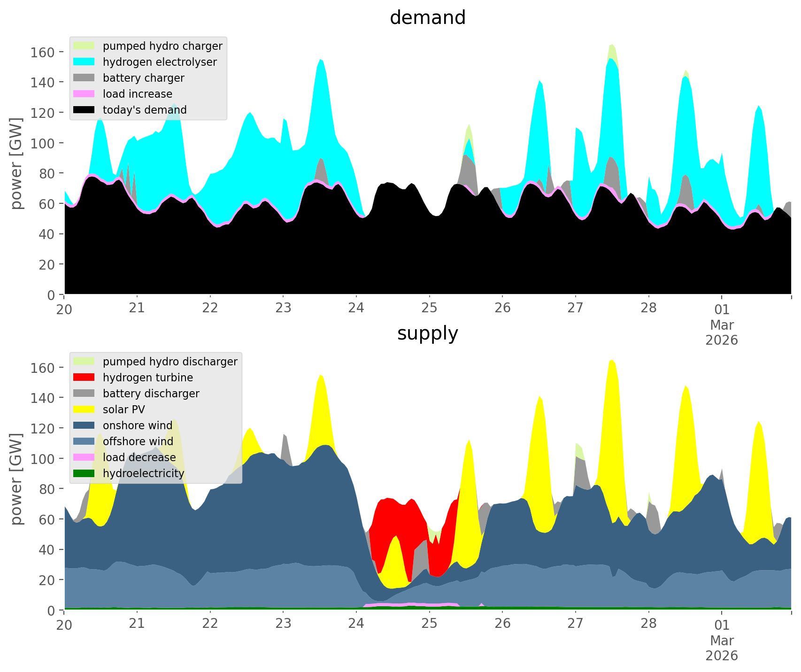Click the supply chart's power [GW] axis label

point(16,479)
